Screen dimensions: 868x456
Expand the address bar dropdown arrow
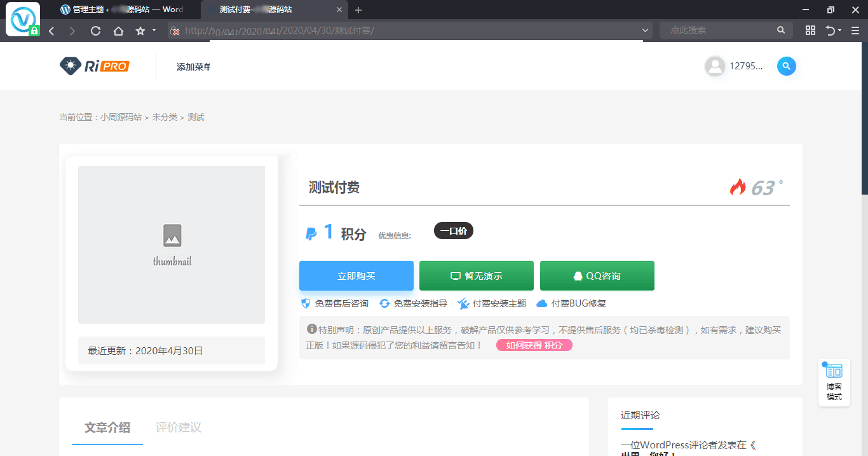pos(644,30)
